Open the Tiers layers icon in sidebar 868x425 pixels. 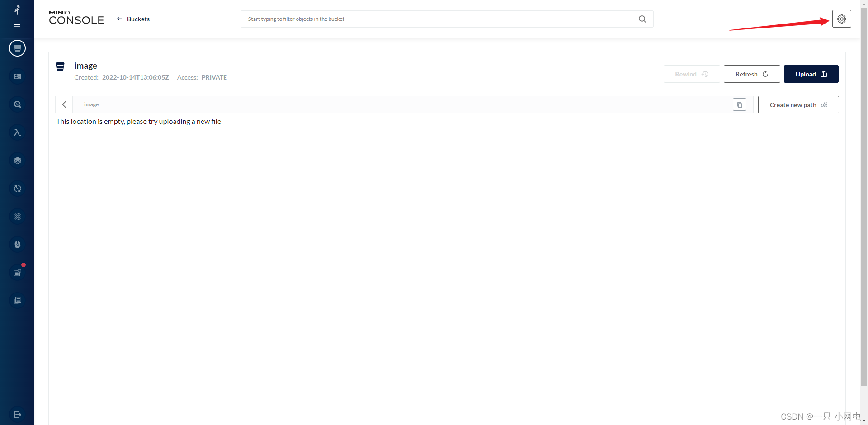pos(17,161)
